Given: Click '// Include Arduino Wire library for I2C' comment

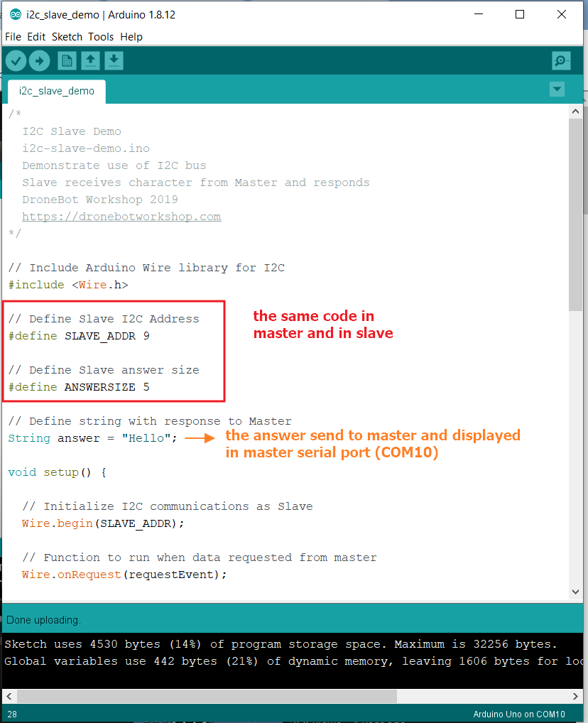Looking at the screenshot, I should point(147,268).
